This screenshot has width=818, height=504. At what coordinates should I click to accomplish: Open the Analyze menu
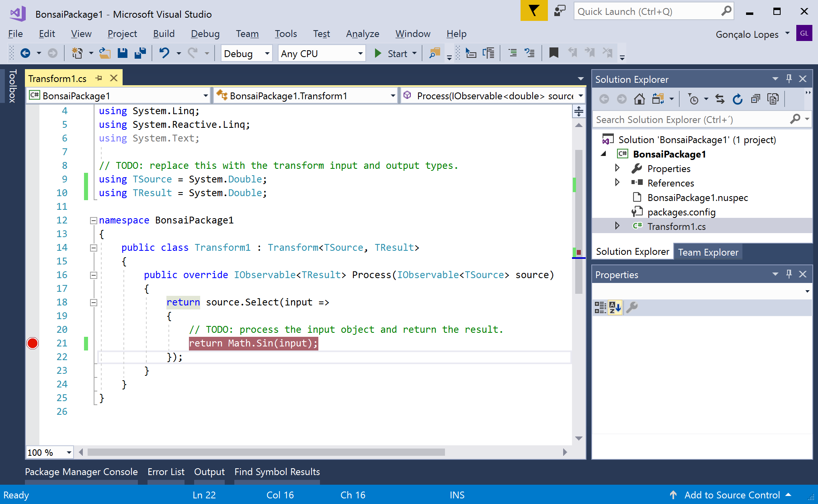click(363, 34)
